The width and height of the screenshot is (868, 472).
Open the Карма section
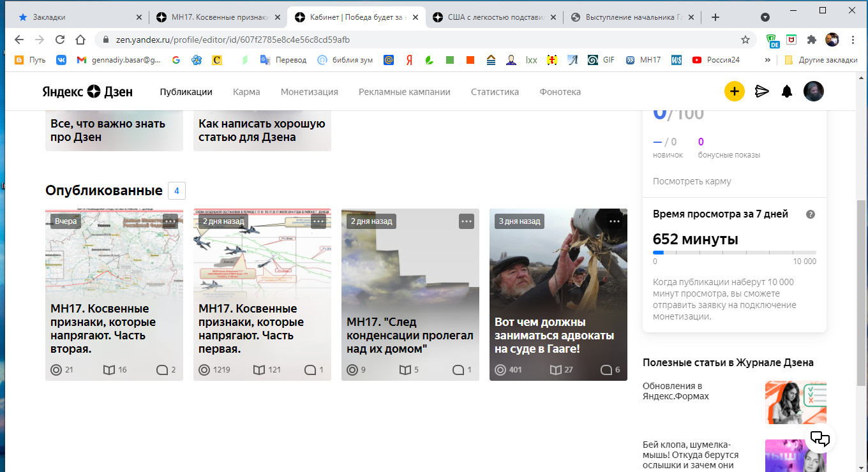point(246,92)
